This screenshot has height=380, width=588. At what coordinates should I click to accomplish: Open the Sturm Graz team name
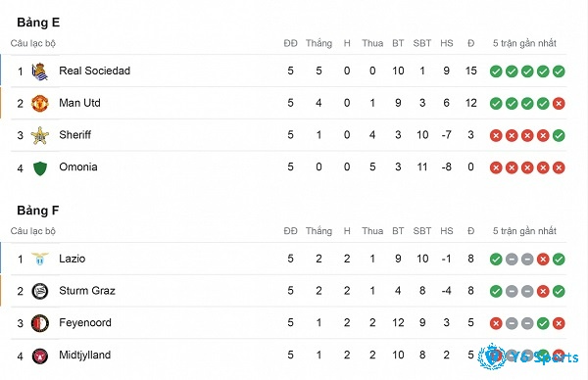[87, 291]
